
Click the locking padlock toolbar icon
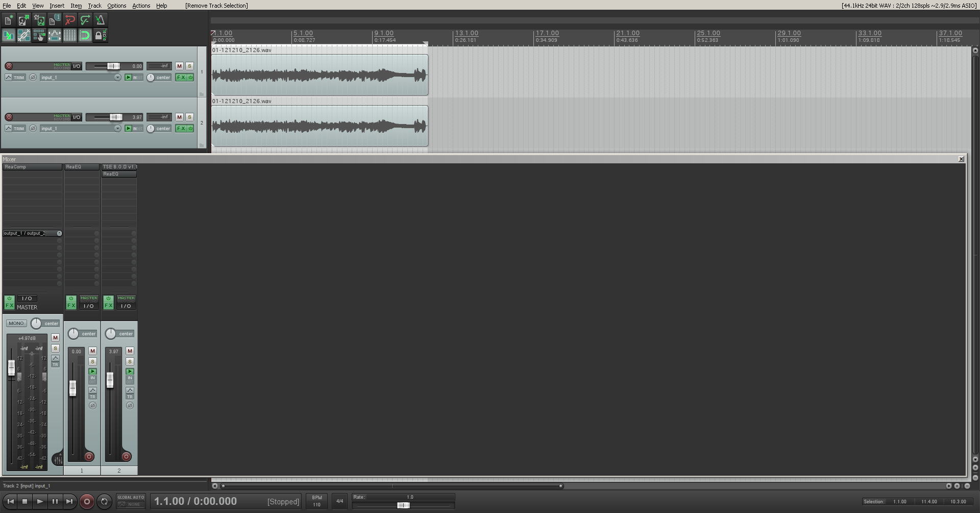pos(99,35)
